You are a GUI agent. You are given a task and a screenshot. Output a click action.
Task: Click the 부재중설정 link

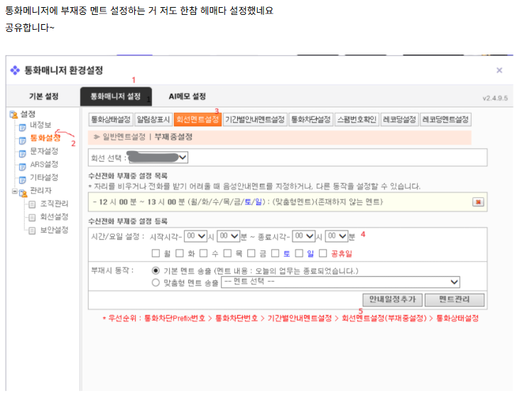(173, 137)
